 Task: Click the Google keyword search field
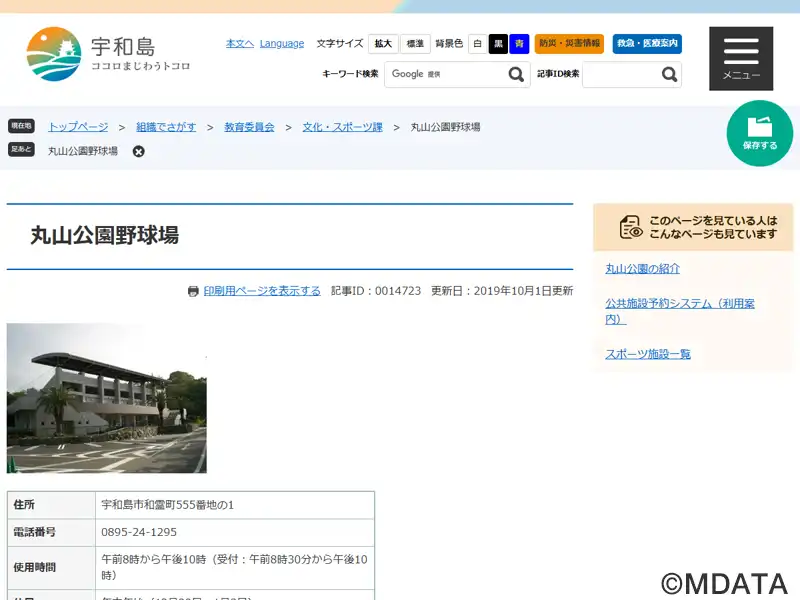click(x=443, y=75)
